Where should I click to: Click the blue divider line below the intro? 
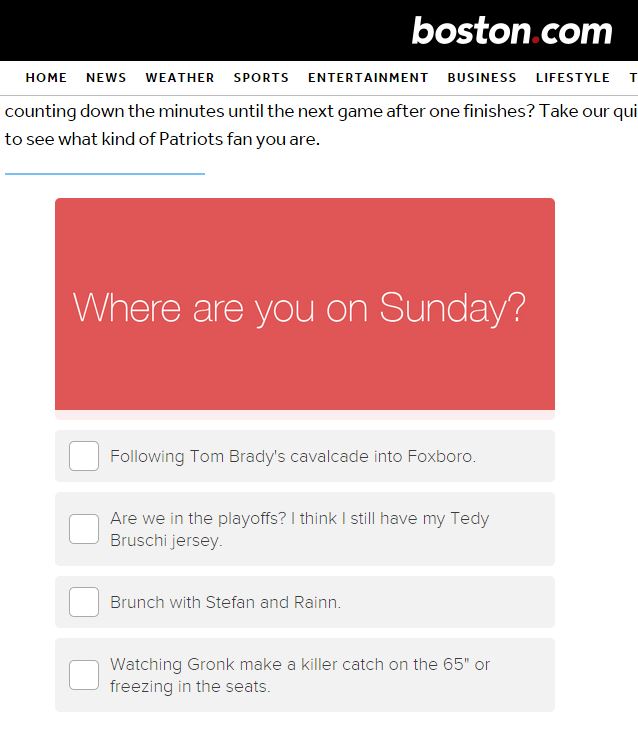click(x=105, y=174)
